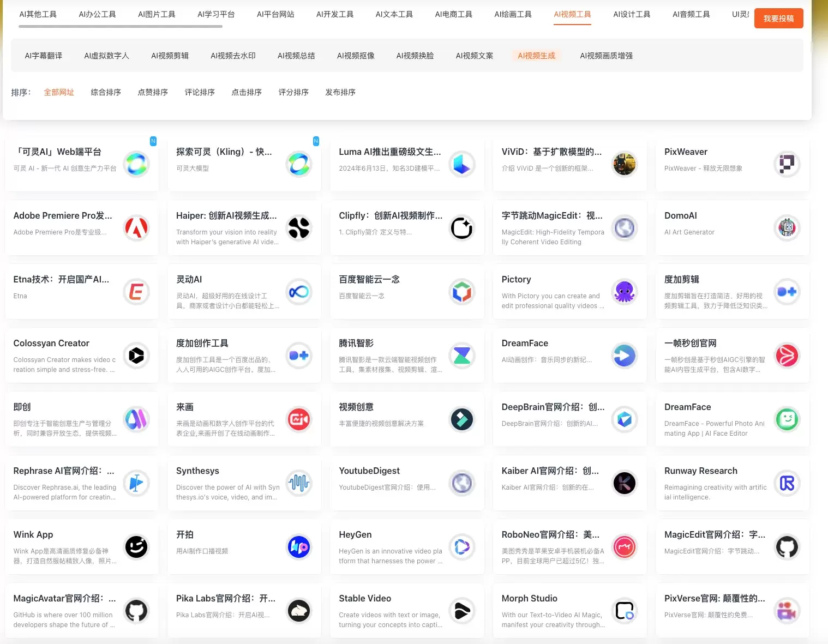Screen dimensions: 828x644
Task: Click the Stable Video logo icon
Action: click(x=462, y=611)
